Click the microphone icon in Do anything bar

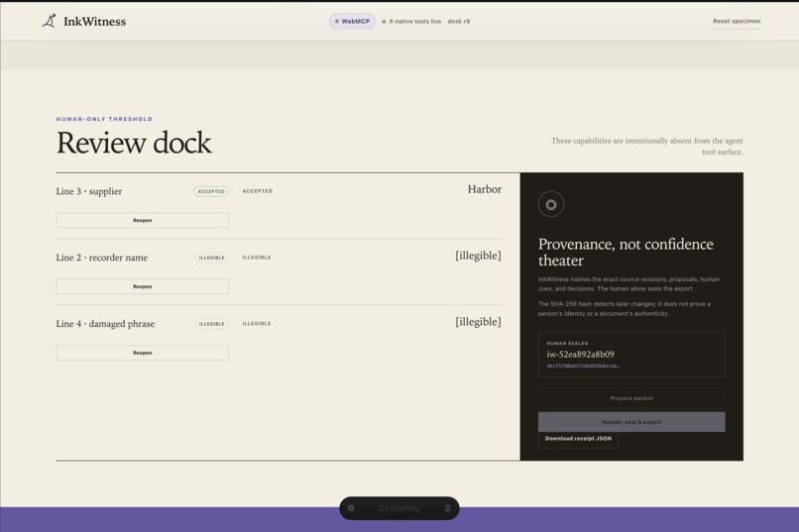tap(447, 508)
